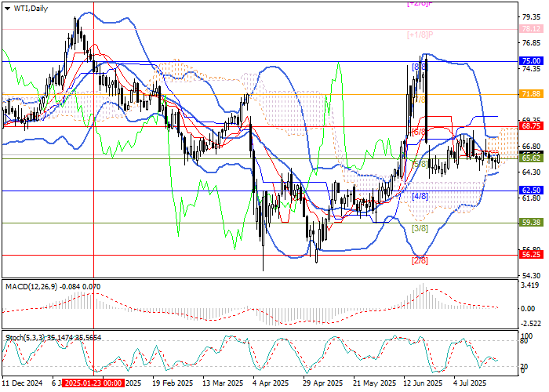Click the red 68.75 price level tag
549x392 pixels.
pos(531,125)
